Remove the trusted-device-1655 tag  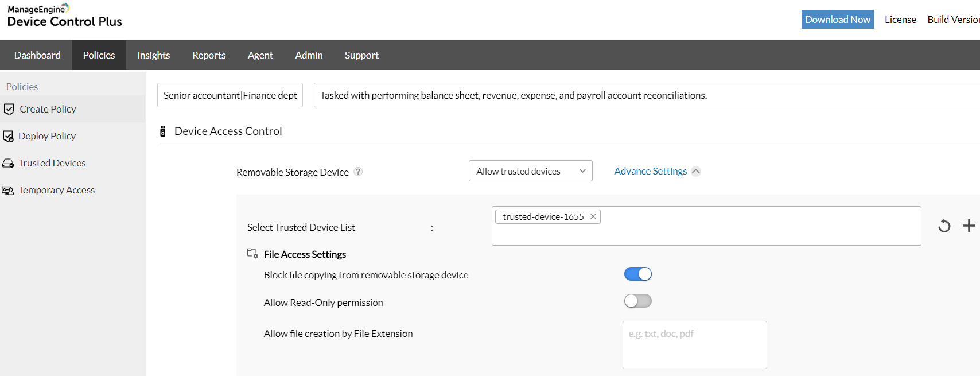pyautogui.click(x=593, y=216)
